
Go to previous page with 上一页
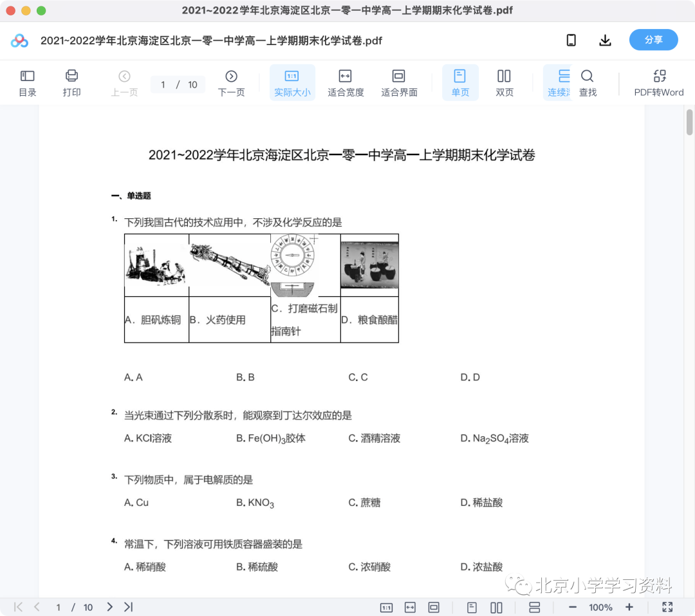[x=125, y=83]
